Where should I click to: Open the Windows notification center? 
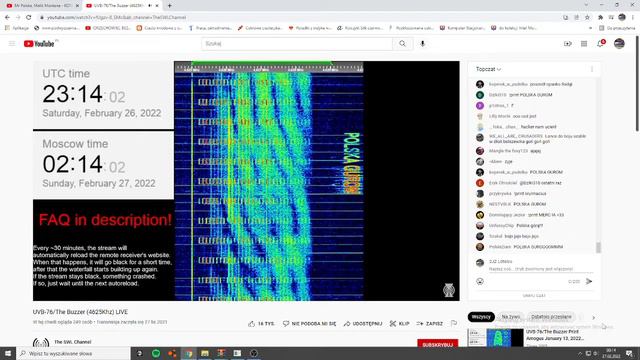pyautogui.click(x=630, y=353)
